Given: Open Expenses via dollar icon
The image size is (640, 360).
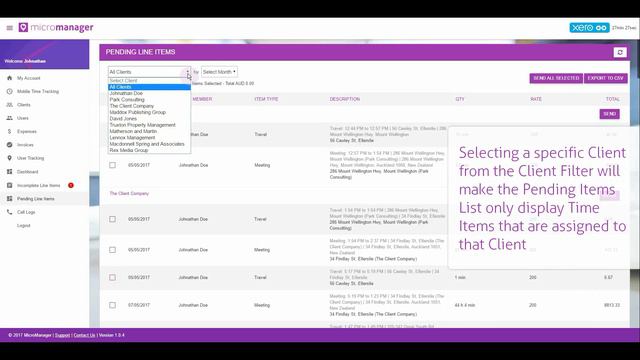Looking at the screenshot, I should click(x=9, y=131).
